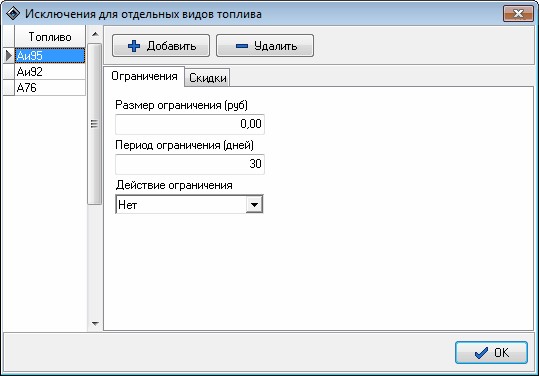The image size is (539, 376).
Task: Select the Аи95 fuel row
Action: click(x=50, y=56)
